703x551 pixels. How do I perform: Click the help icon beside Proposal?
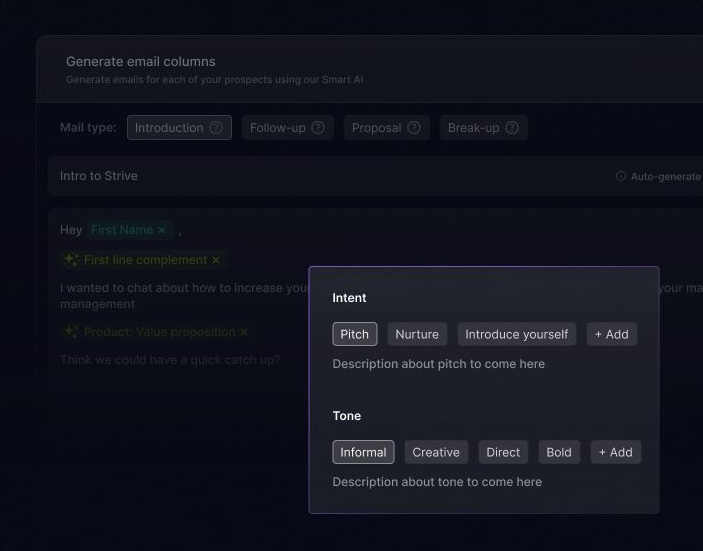point(414,128)
